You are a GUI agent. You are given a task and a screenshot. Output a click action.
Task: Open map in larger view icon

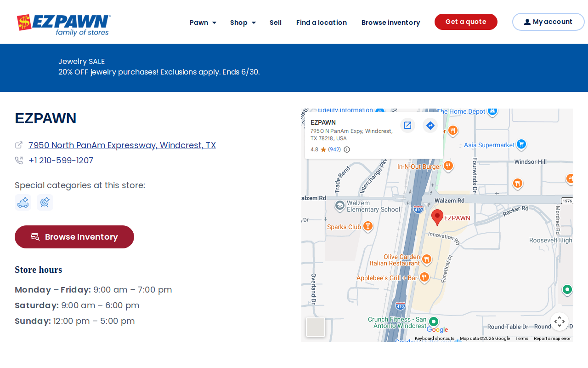[x=407, y=125]
